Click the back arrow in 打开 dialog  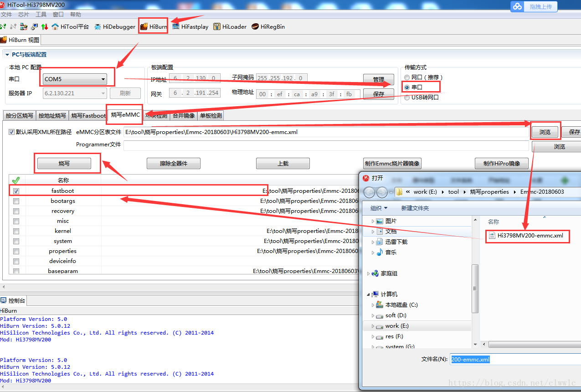point(370,192)
